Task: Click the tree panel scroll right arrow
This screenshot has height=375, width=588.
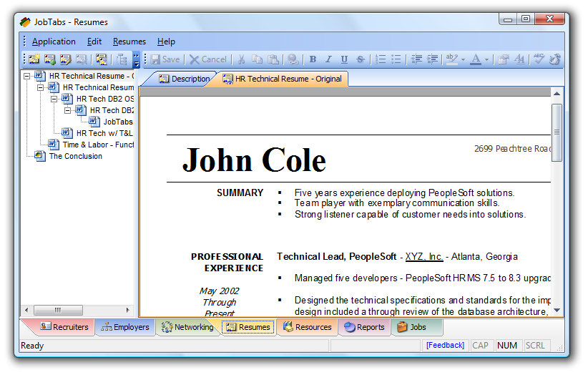Action: coord(128,310)
